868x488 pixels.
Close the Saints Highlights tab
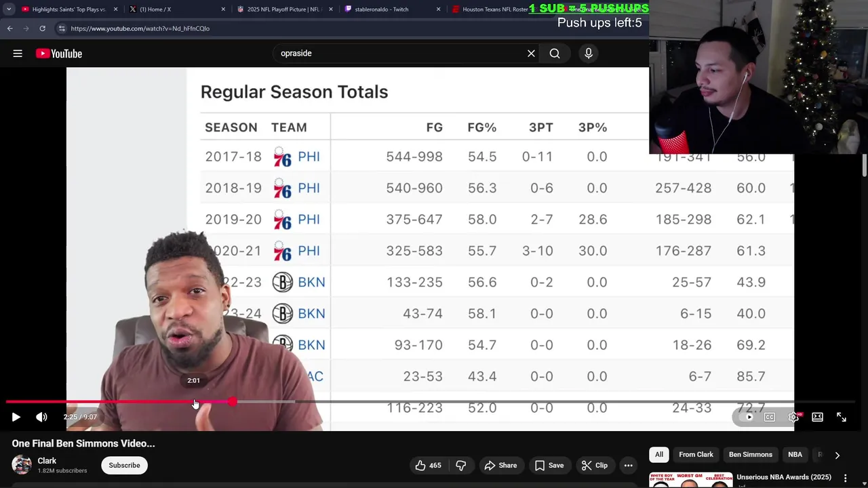pos(116,9)
